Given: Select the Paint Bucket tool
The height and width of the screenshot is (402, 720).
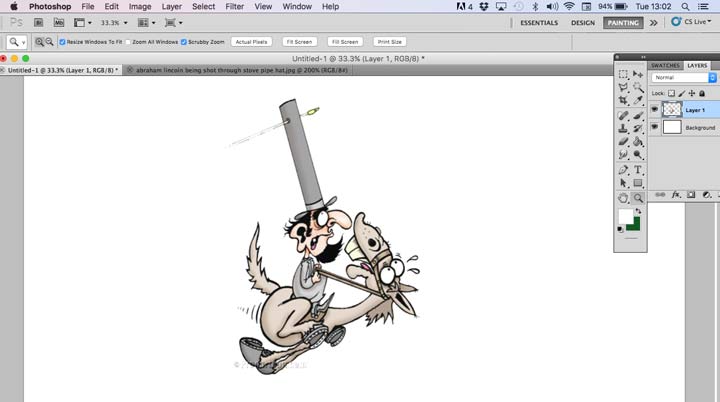Looking at the screenshot, I should point(638,142).
